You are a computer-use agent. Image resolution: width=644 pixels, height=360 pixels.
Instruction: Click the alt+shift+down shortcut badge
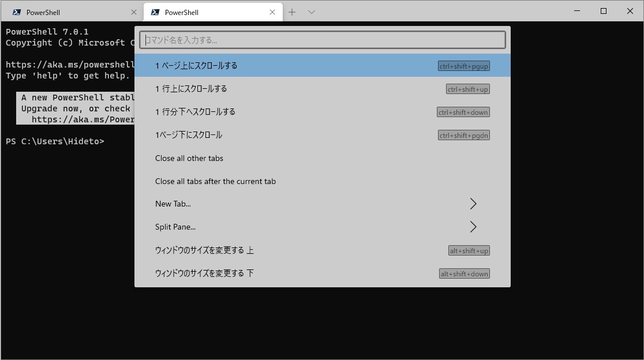pyautogui.click(x=464, y=273)
